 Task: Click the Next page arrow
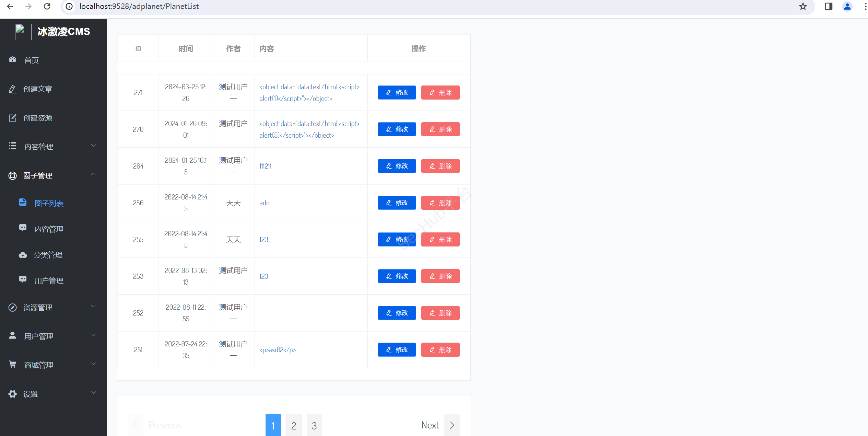tap(452, 425)
